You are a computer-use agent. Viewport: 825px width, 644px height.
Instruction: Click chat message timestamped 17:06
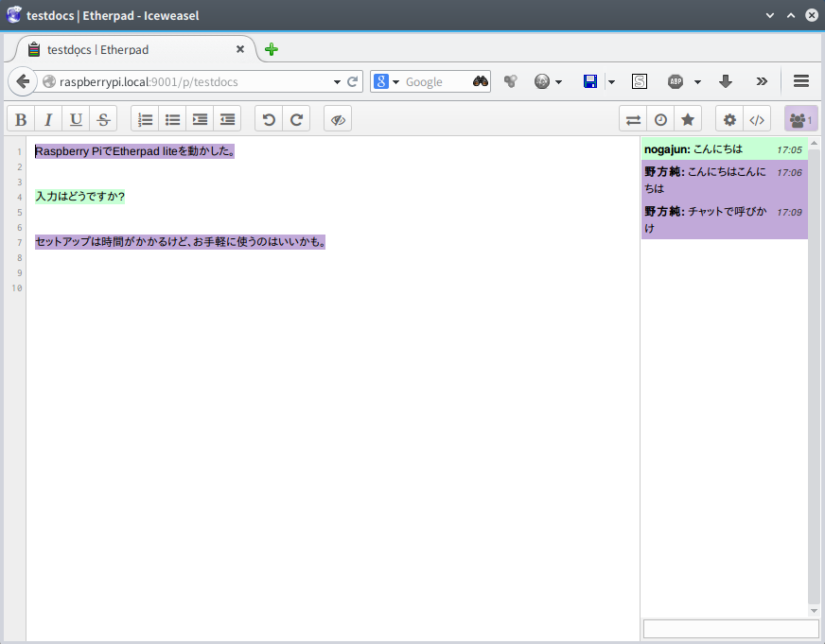(725, 180)
